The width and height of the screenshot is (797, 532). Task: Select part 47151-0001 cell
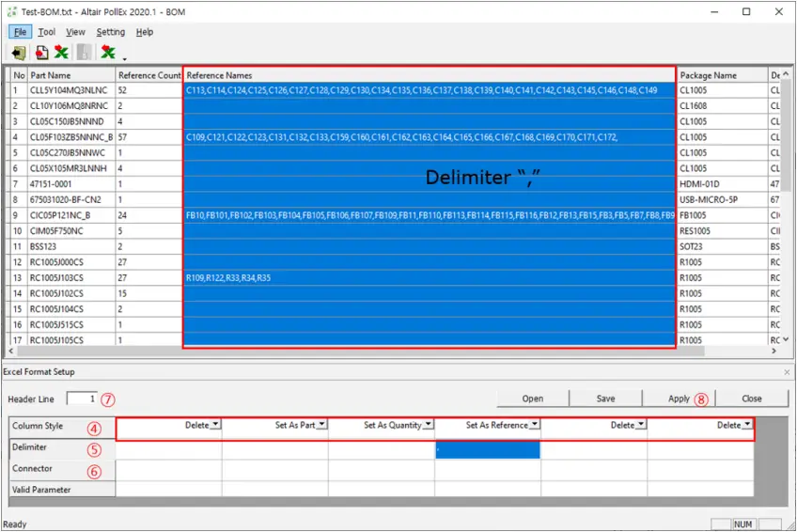71,184
